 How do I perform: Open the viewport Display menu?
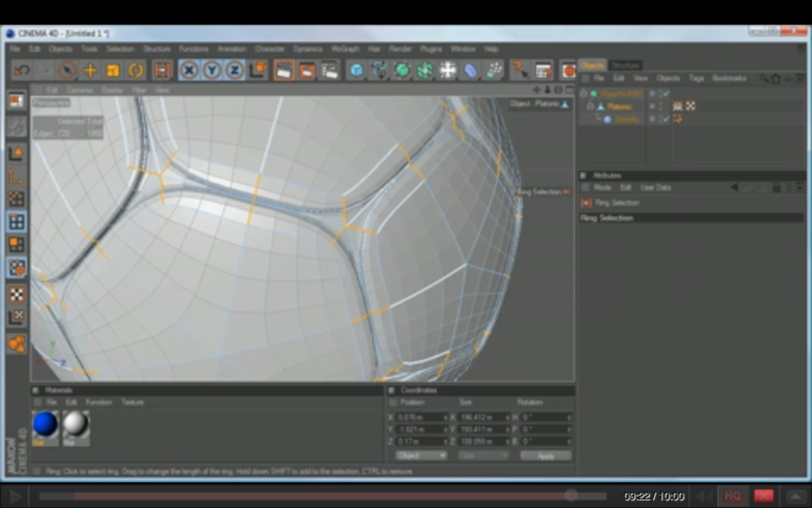[x=112, y=90]
